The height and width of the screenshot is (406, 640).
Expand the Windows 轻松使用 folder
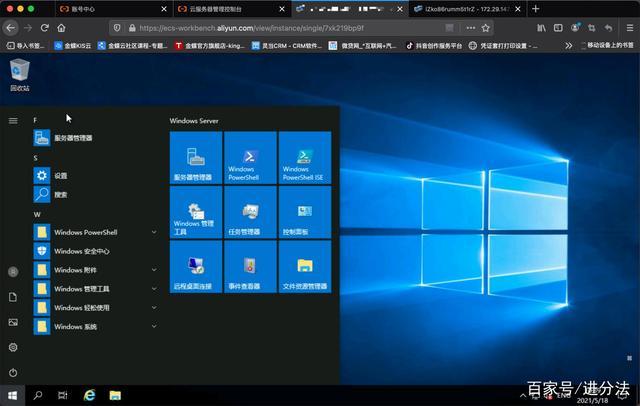point(154,307)
